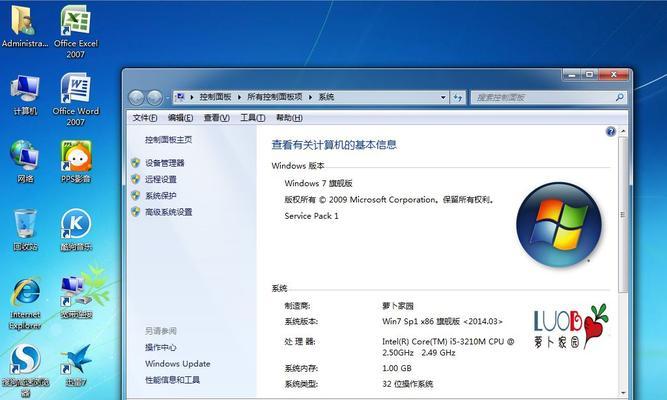The height and width of the screenshot is (400, 667).
Task: Open the 工具(T) menu
Action: tap(253, 118)
